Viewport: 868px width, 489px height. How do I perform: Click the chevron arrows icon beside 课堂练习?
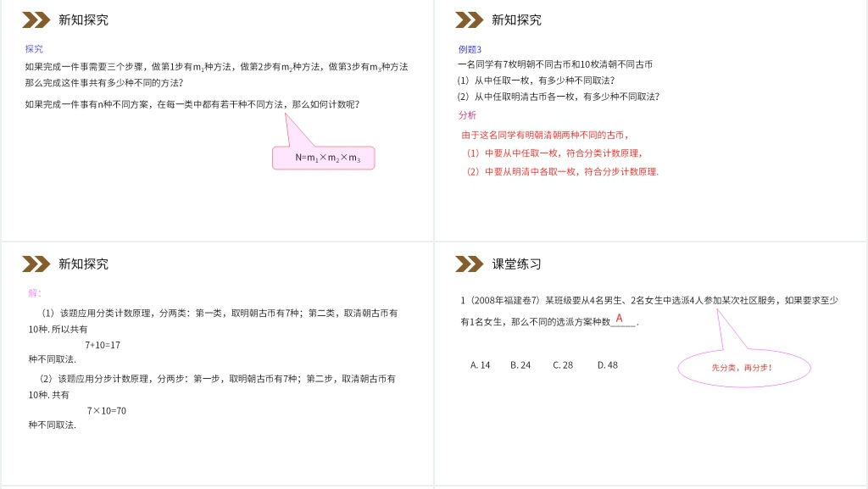point(469,264)
